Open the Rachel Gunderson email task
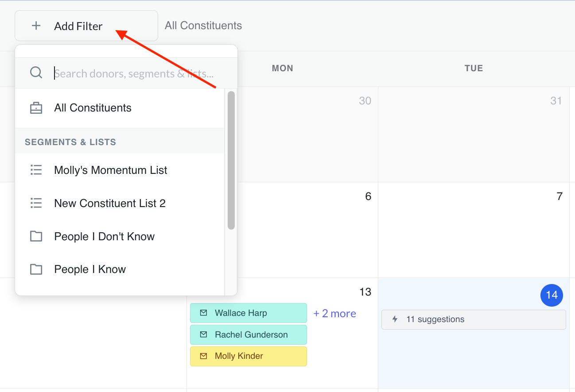Image resolution: width=575 pixels, height=392 pixels. click(x=249, y=334)
